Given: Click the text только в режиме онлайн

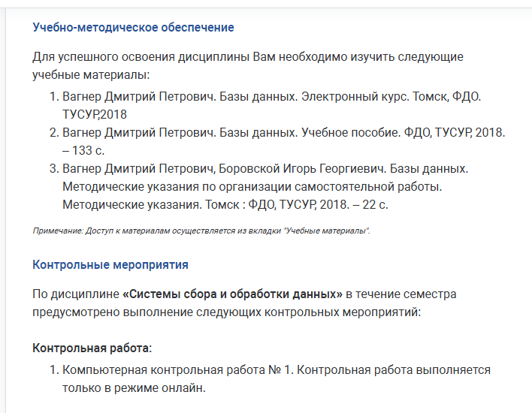Looking at the screenshot, I should [134, 389].
